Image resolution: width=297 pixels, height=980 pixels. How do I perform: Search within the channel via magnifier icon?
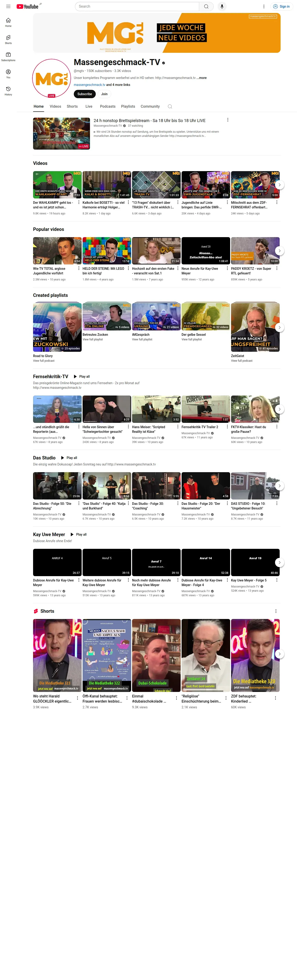[170, 107]
